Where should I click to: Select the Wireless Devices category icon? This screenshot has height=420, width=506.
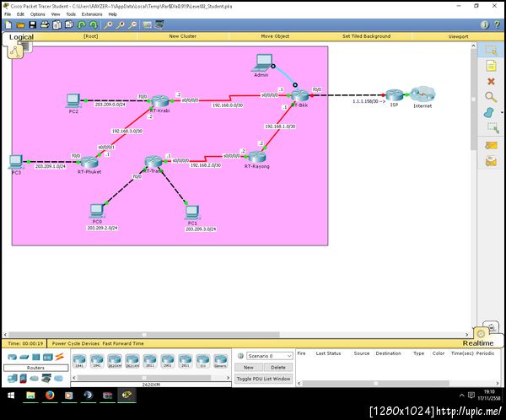[47, 357]
